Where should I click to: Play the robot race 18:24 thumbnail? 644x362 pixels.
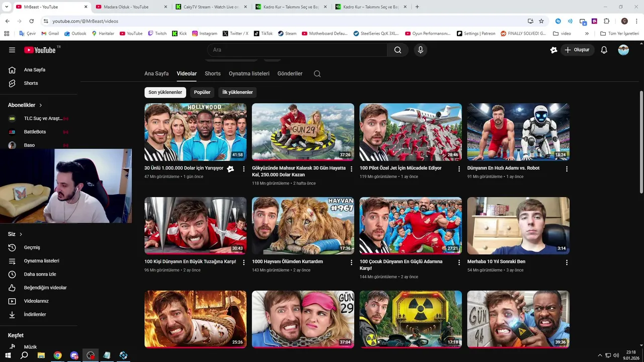pyautogui.click(x=518, y=132)
